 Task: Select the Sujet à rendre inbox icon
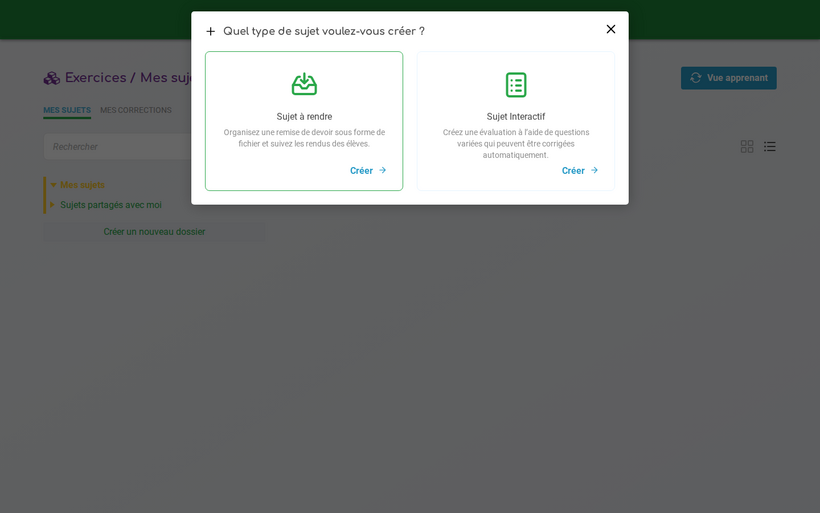[304, 84]
